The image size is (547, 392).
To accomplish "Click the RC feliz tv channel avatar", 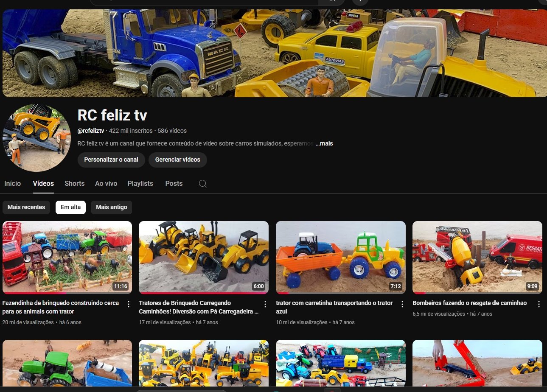I will 36,138.
